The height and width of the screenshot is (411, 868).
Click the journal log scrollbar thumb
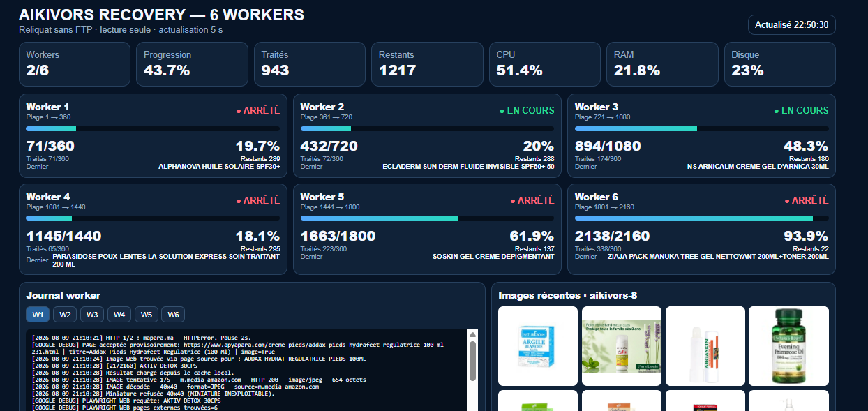point(472,361)
